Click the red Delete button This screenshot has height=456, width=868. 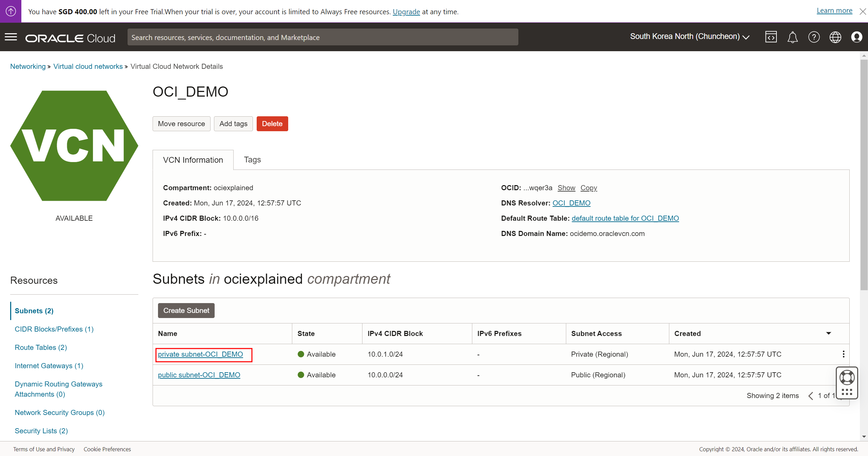(272, 124)
